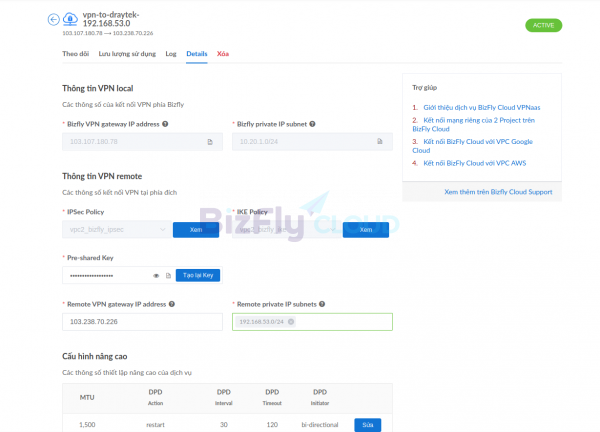The height and width of the screenshot is (432, 600).
Task: Click the VPN cloud icon beside the title
Action: (70, 19)
